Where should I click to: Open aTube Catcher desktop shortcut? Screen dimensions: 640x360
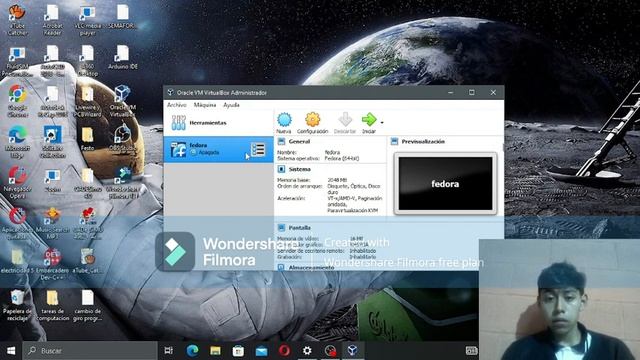click(x=17, y=20)
